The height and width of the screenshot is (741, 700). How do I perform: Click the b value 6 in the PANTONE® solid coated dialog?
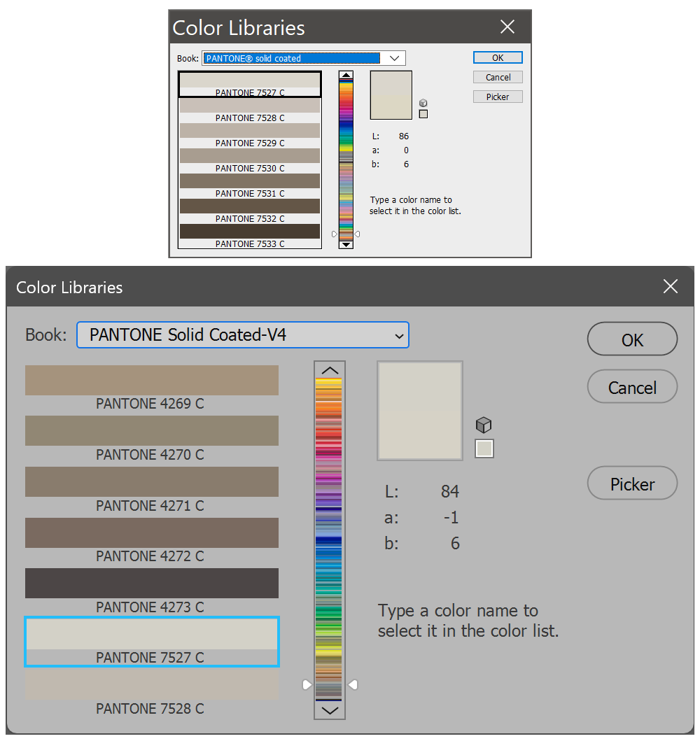406,164
